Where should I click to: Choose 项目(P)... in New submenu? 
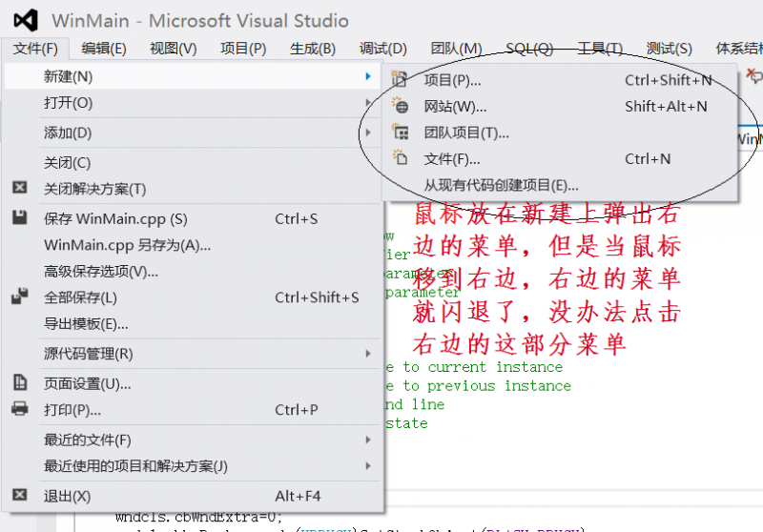point(560,80)
